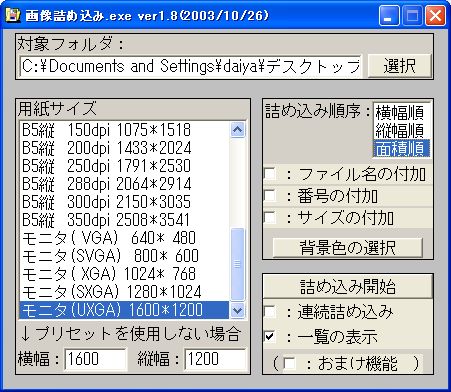The image size is (451, 392).
Task: Click the target folder path field
Action: tap(190, 66)
